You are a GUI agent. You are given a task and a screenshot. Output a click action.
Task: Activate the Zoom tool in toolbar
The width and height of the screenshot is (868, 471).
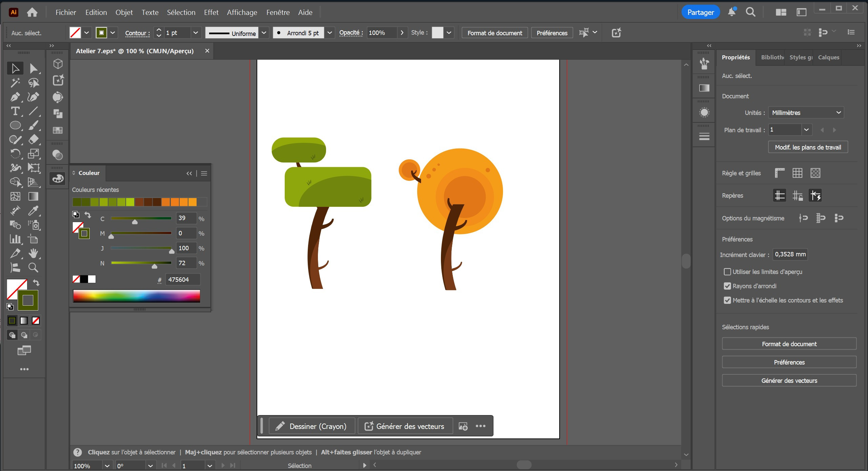point(33,268)
